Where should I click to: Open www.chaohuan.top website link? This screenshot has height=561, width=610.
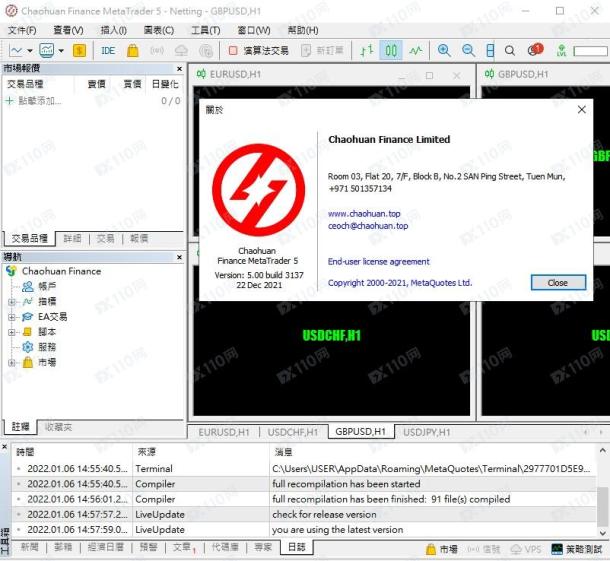point(364,214)
